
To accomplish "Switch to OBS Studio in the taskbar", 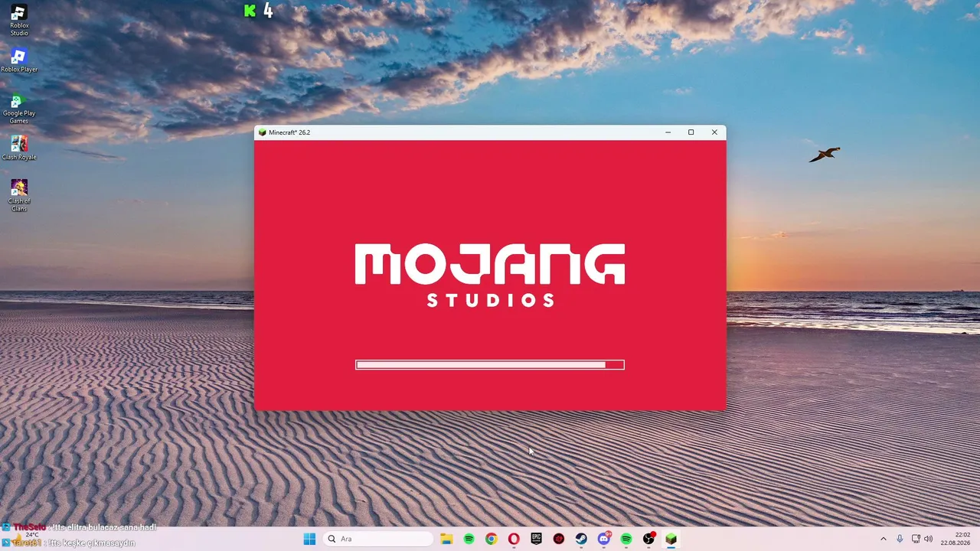I will tap(649, 539).
